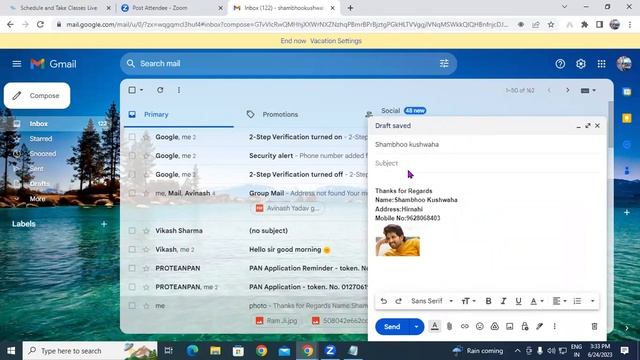Expand More in left sidebar
Viewport: 640px width, 360px height.
37,199
